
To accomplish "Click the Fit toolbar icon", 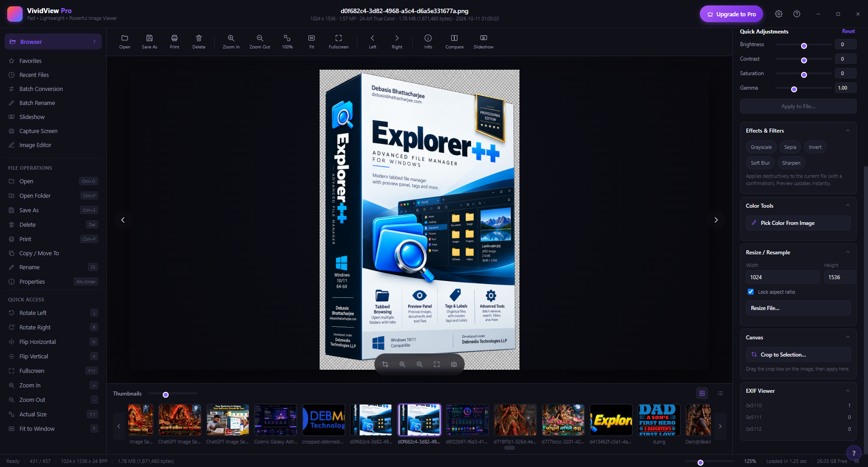I will (311, 42).
